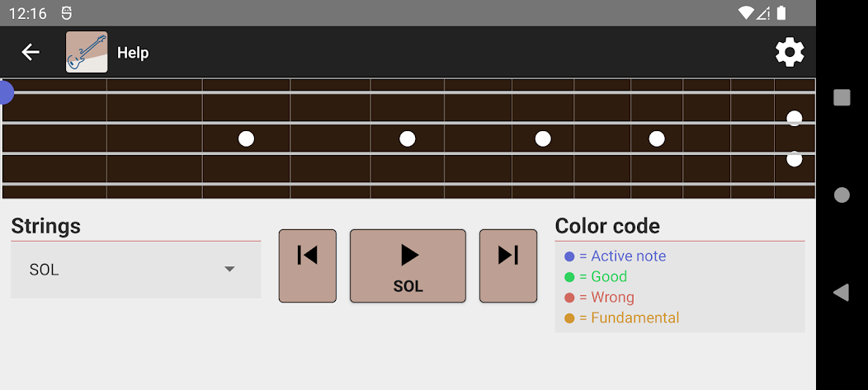
Task: Tap the red Wrong color dot
Action: [569, 298]
